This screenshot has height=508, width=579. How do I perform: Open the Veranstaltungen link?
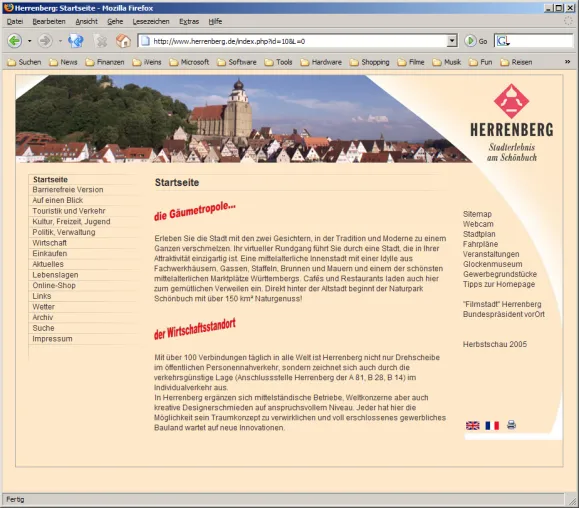[491, 254]
